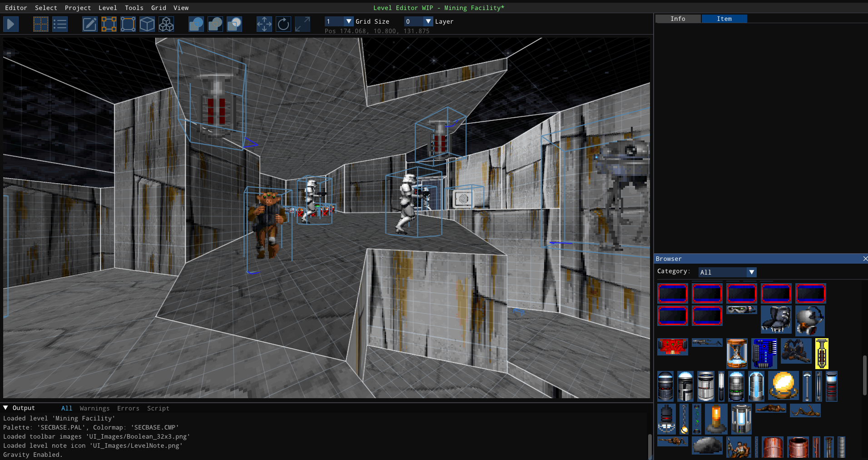
Task: Pick the cyan glowing tube item
Action: pos(756,386)
